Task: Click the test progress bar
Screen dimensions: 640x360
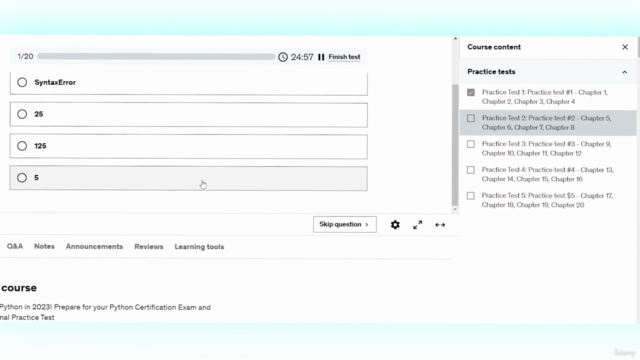Action: click(156, 56)
